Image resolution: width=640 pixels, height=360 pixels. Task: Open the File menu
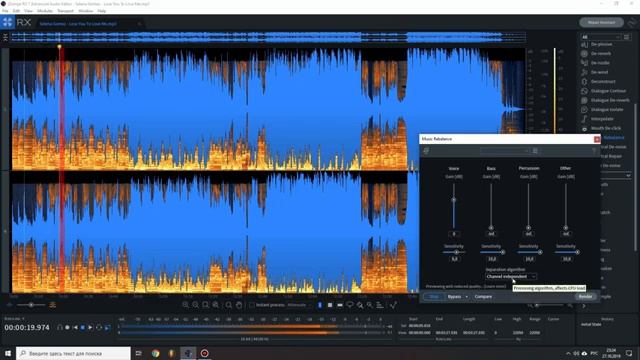[5, 11]
